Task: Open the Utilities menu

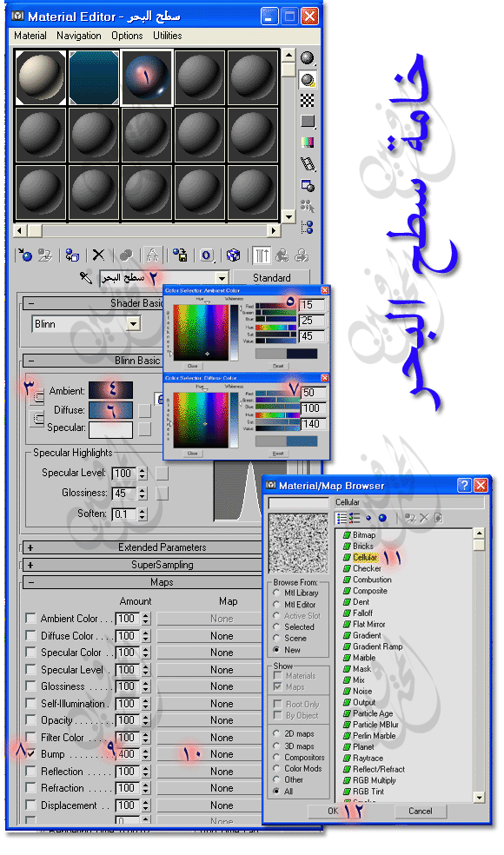Action: pos(168,36)
